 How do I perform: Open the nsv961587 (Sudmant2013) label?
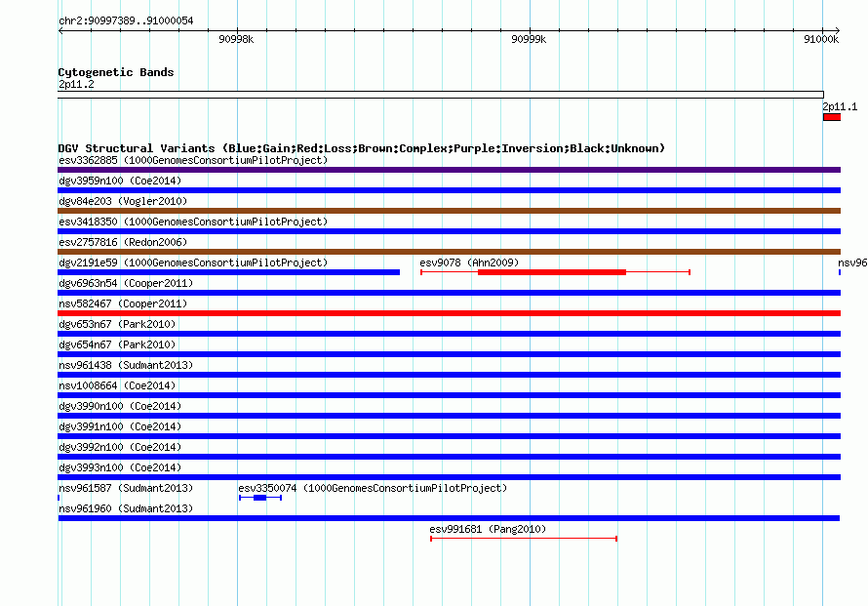[126, 488]
